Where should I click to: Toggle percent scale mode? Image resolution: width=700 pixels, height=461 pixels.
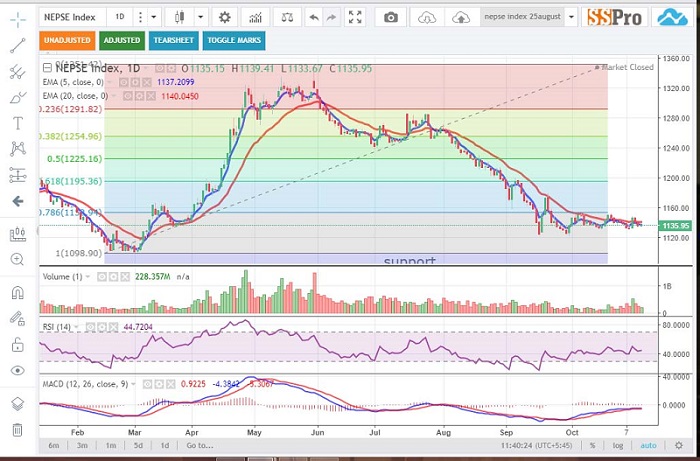tap(592, 445)
